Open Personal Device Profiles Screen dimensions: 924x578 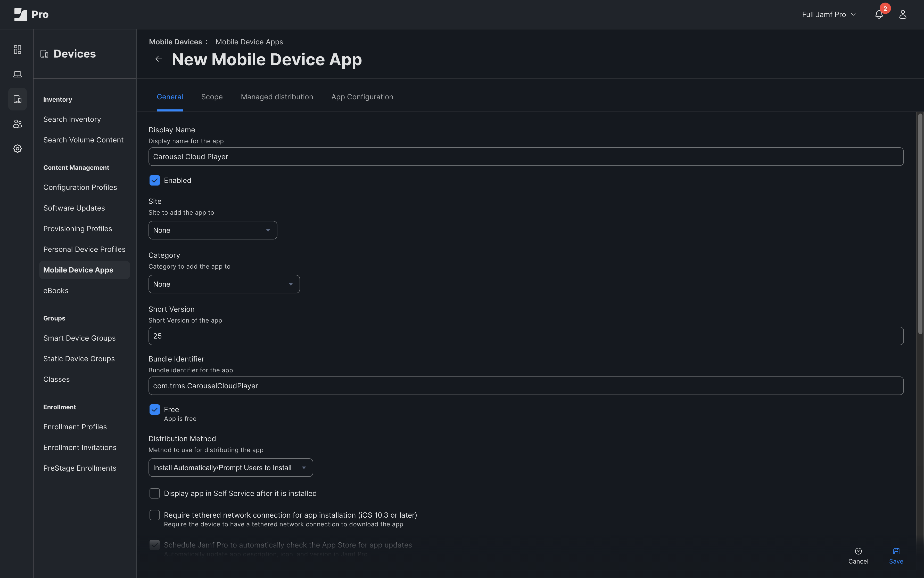point(84,249)
